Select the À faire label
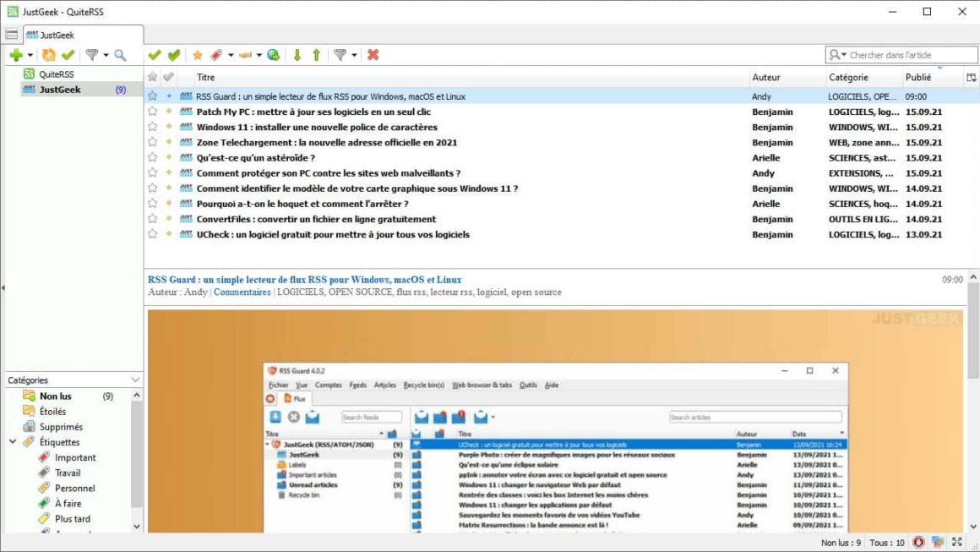 click(x=68, y=503)
